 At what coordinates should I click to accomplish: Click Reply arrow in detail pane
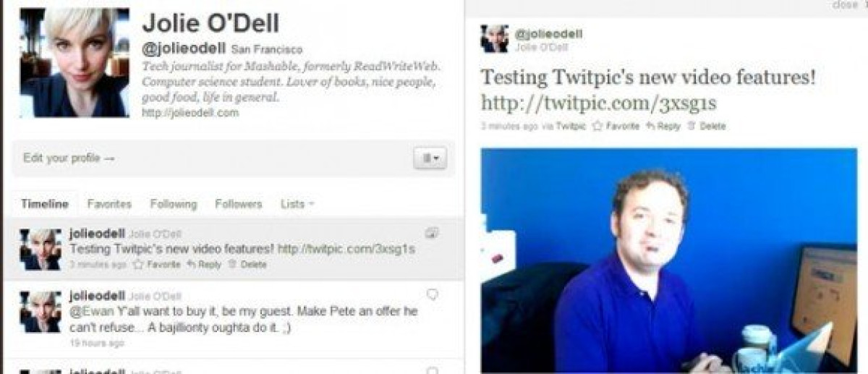(663, 126)
